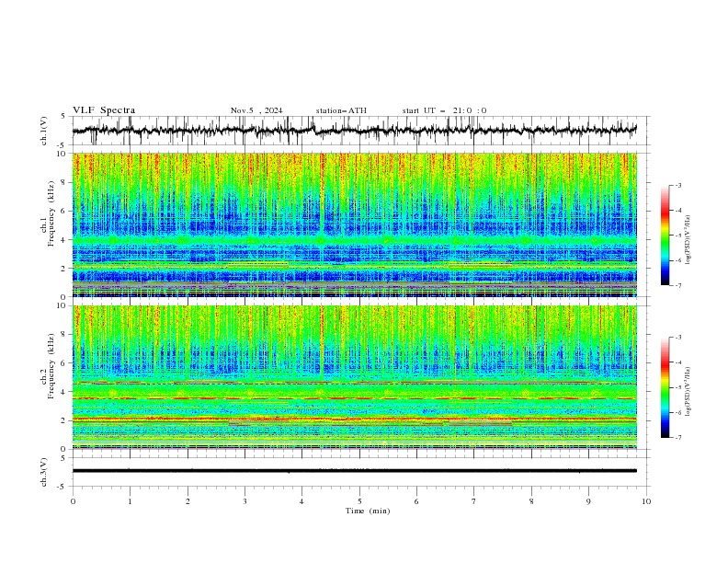Click the "ch.3(V)" axis label
Screen dimensions: 728x563
44,472
